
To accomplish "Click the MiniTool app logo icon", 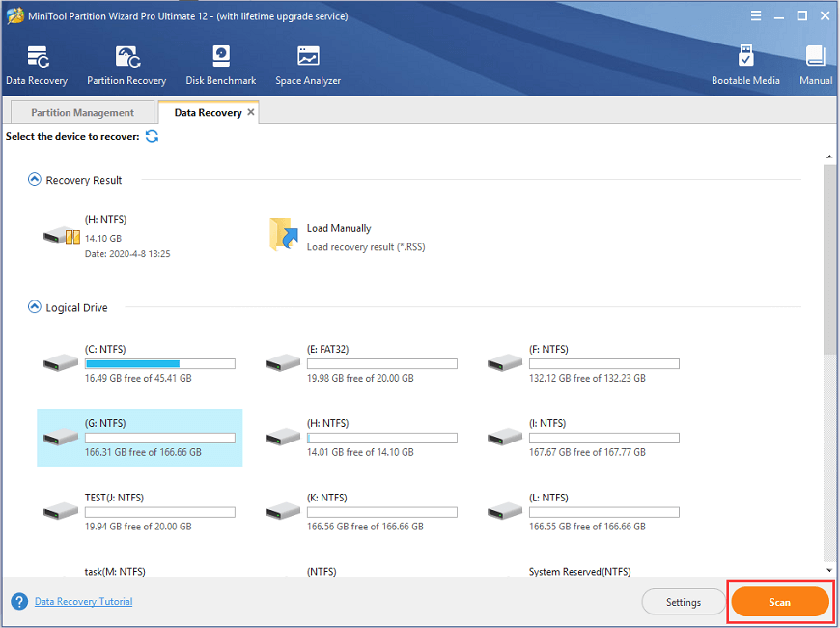I will 15,16.
